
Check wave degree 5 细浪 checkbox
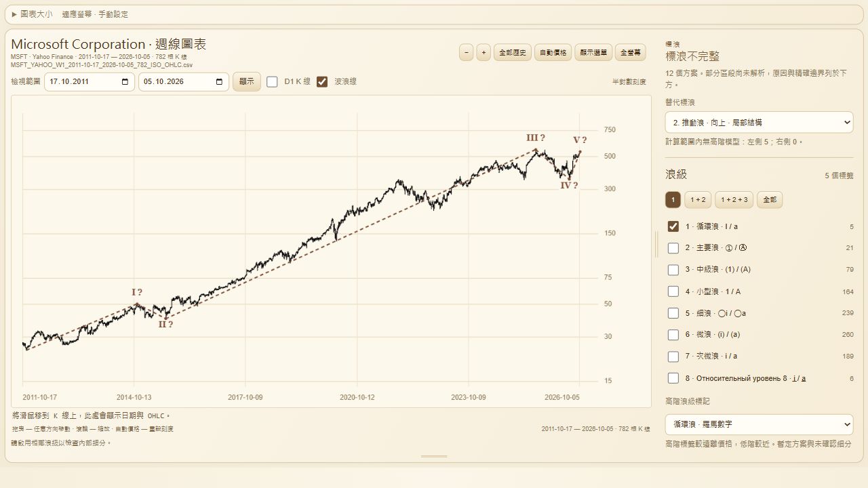pyautogui.click(x=673, y=313)
